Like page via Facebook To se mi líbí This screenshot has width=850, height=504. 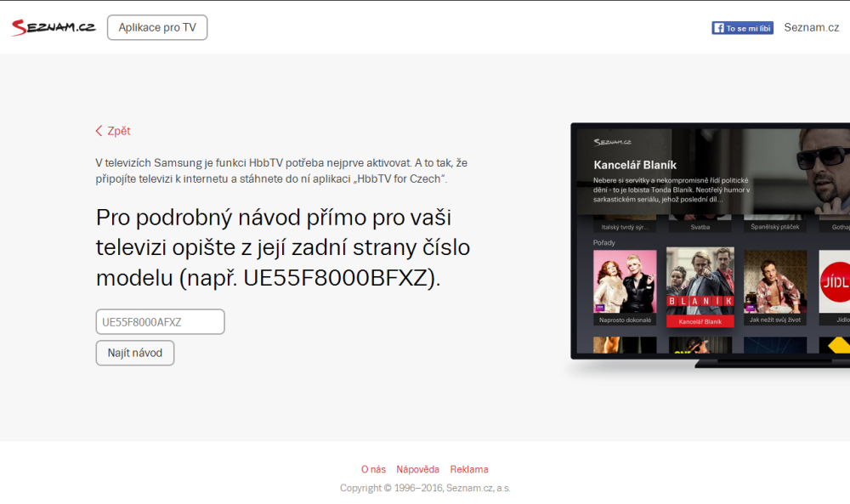742,28
